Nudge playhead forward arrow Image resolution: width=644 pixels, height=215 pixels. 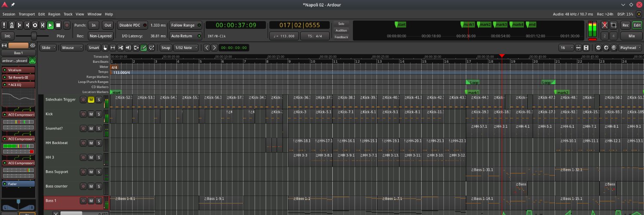pos(214,48)
